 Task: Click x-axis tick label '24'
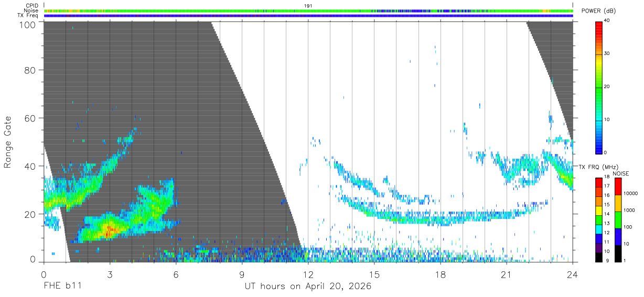[573, 274]
